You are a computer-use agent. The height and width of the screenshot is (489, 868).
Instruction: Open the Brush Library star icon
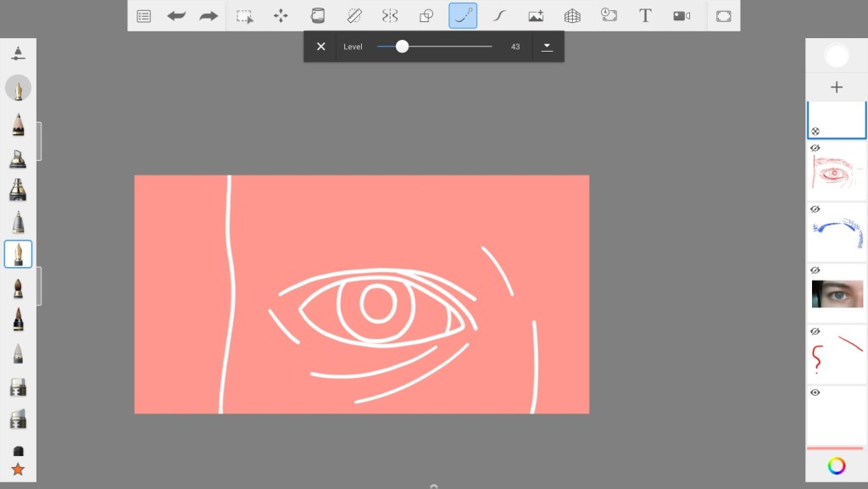(18, 469)
